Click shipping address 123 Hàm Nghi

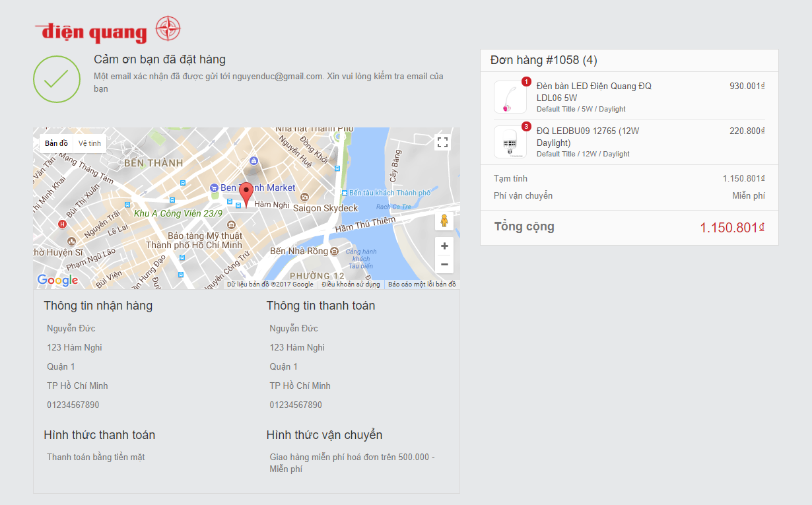click(75, 347)
